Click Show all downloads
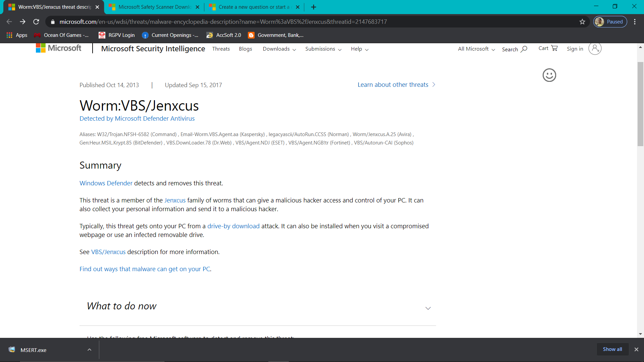644x362 pixels. [x=612, y=349]
